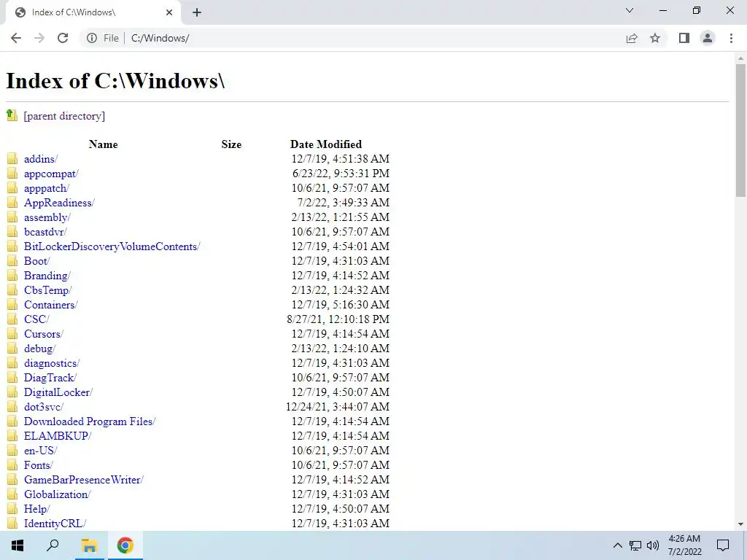Click the Name column header
747x560 pixels.
103,144
